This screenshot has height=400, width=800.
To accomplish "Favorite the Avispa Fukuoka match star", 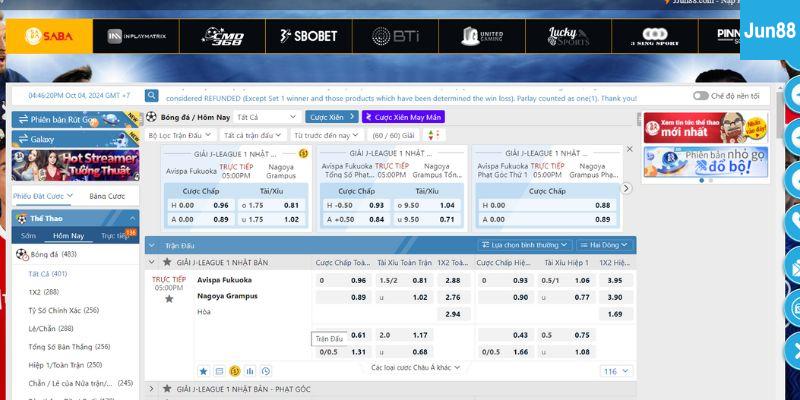I will [x=169, y=298].
